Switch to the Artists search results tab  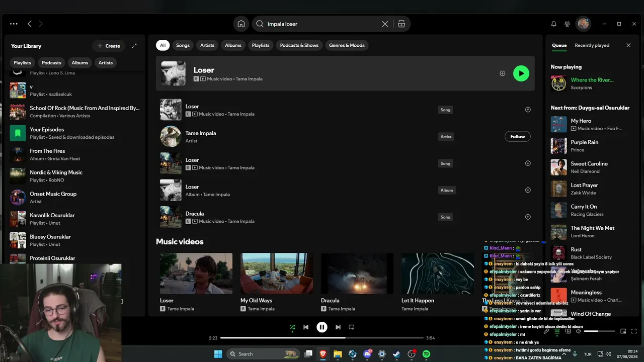point(207,45)
